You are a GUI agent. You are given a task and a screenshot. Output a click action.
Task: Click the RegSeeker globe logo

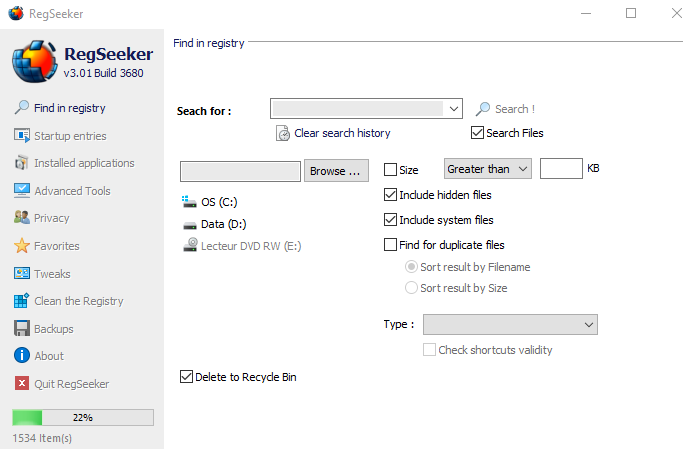35,62
